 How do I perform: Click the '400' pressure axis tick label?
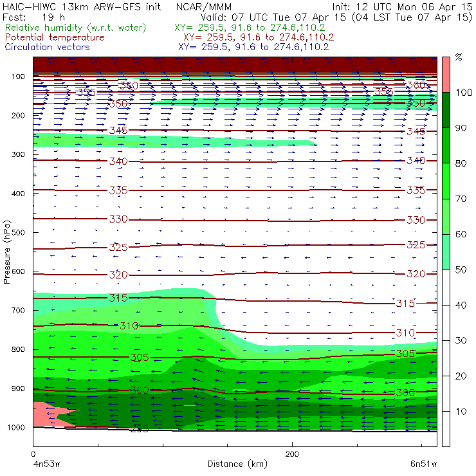pyautogui.click(x=18, y=194)
